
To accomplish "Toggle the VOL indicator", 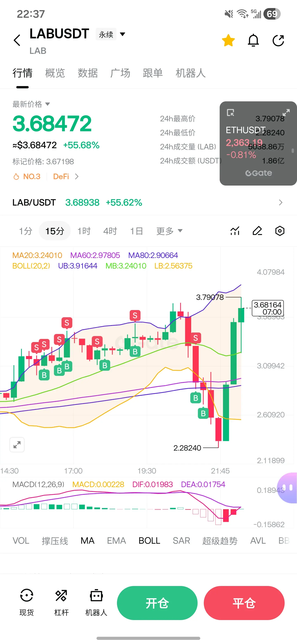I will pos(21,541).
